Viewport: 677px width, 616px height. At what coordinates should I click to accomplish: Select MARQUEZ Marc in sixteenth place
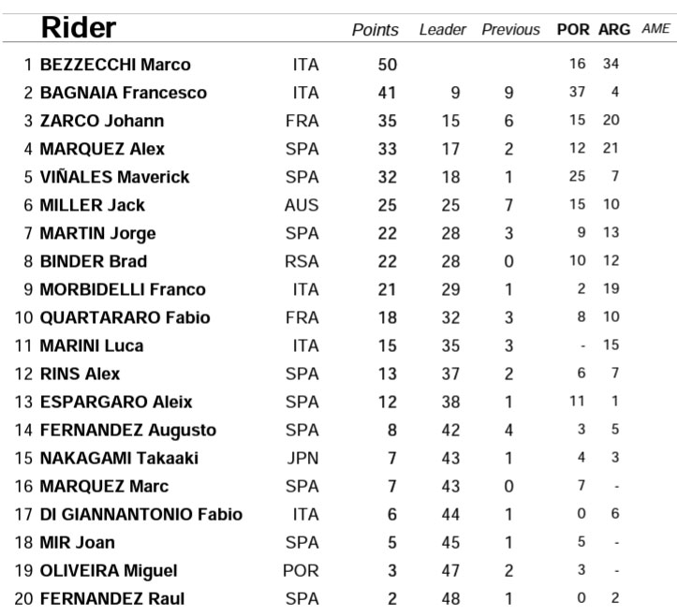[102, 486]
